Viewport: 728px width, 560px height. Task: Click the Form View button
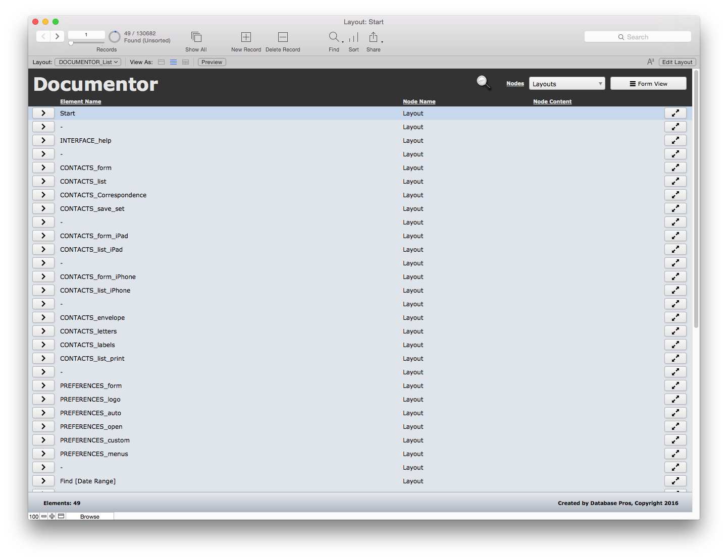[648, 84]
